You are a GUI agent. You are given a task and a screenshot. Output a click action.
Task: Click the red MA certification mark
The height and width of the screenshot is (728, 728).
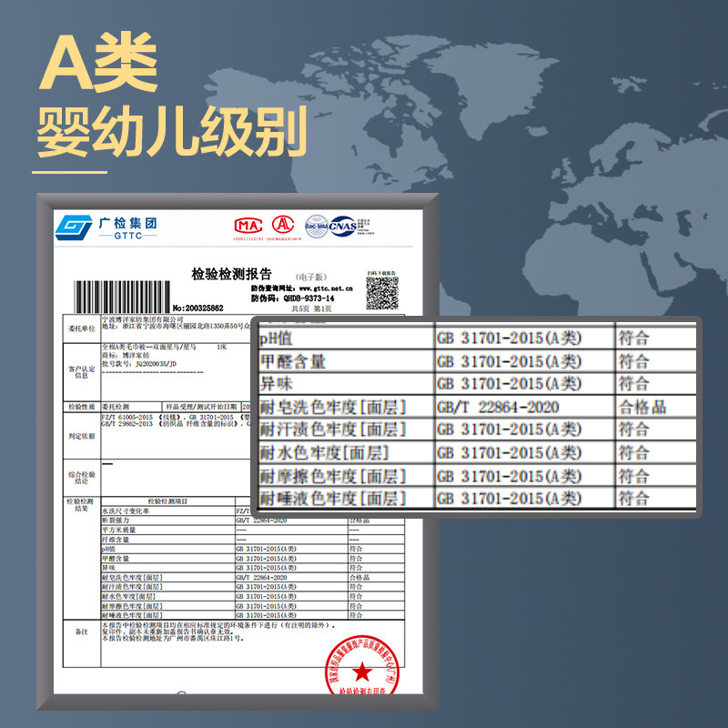point(248,226)
